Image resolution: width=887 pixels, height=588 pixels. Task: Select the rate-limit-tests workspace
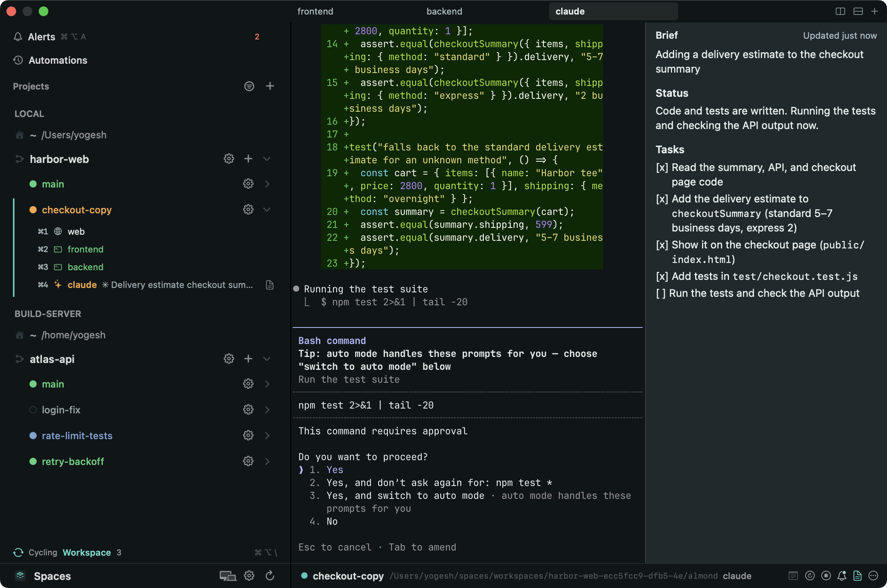77,436
